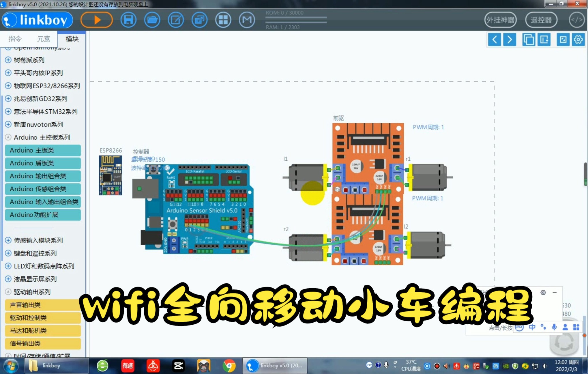
Task: Click the edit pencil-note icon
Action: 176,20
